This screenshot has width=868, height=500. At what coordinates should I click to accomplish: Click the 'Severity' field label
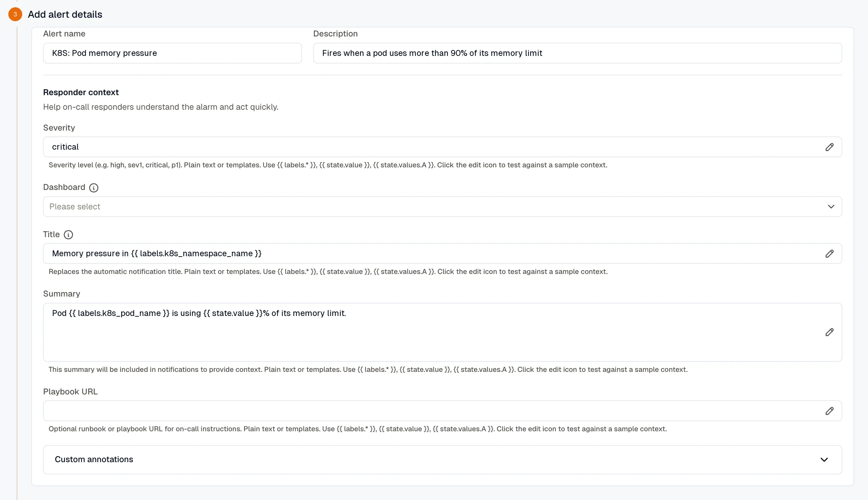[x=59, y=128]
